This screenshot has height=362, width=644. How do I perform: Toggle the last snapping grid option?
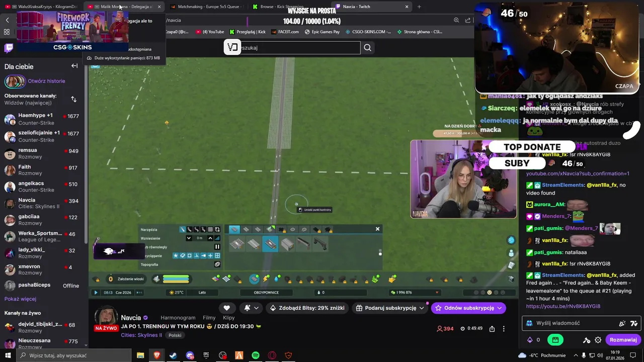click(x=217, y=255)
